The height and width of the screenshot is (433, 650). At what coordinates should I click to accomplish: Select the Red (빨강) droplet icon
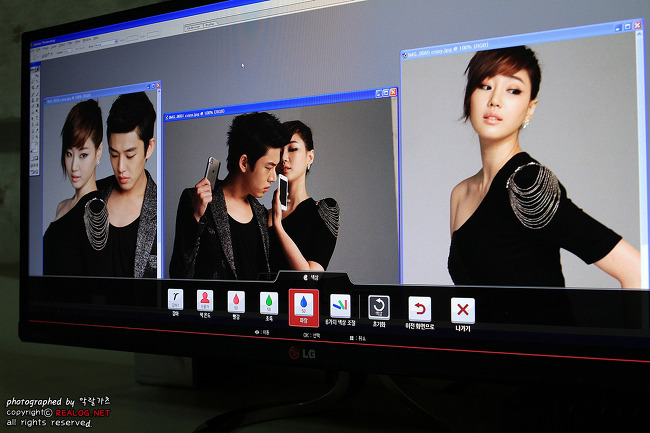tap(236, 302)
